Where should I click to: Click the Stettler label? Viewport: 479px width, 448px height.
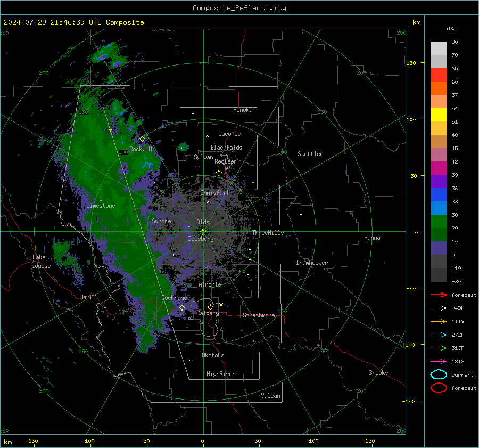[310, 154]
